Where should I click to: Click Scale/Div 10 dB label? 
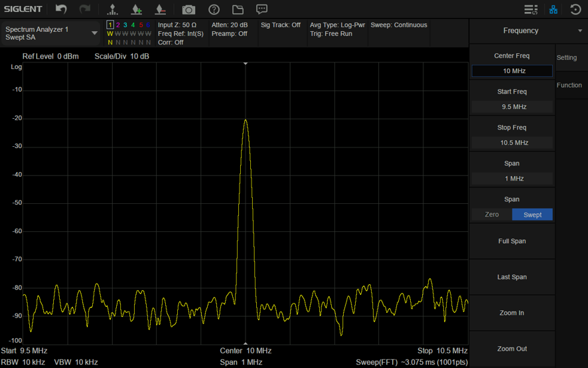pos(122,56)
